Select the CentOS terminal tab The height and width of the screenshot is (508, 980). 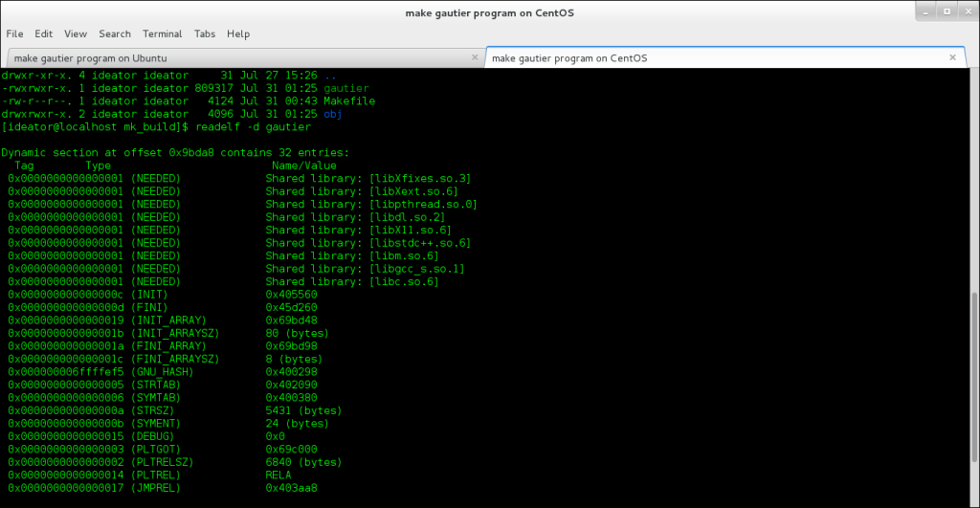[725, 58]
